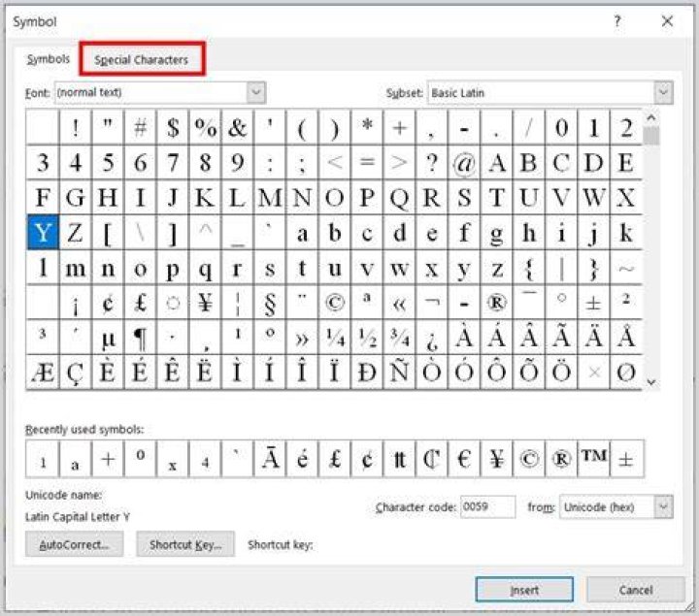699x616 pixels.
Task: Close the Symbol dialog
Action: 667,21
